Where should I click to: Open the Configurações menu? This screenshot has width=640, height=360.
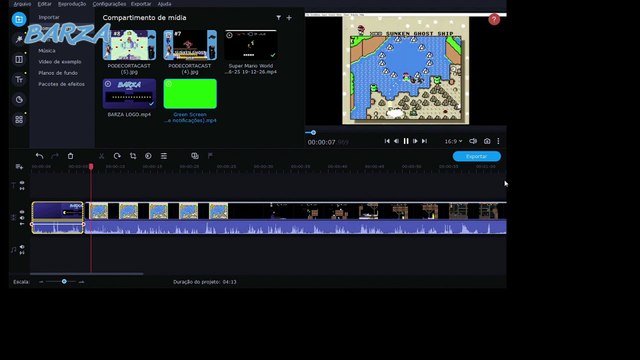point(109,4)
